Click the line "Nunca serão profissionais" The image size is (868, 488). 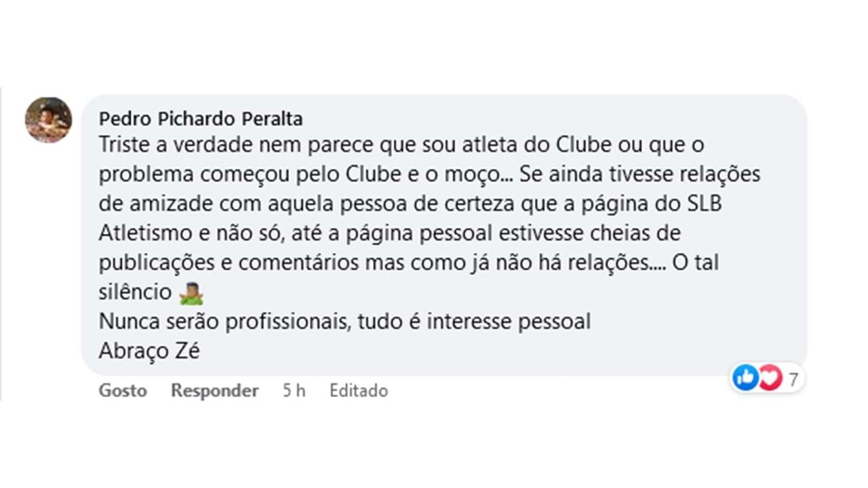[344, 321]
